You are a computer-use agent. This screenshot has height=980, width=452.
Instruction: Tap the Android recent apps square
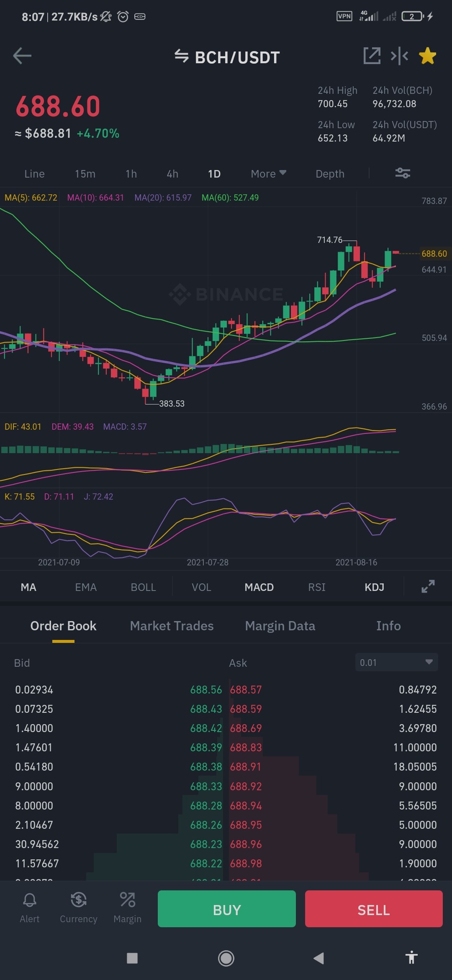coord(132,958)
